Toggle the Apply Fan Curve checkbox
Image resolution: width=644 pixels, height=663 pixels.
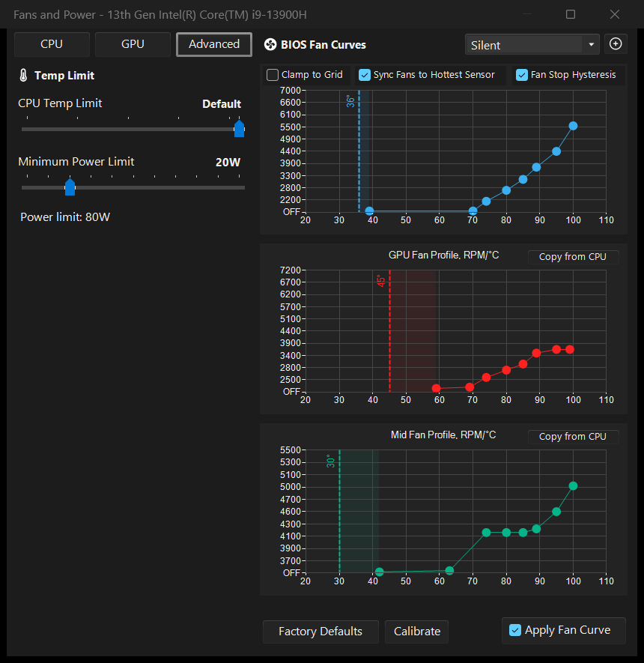click(x=515, y=630)
